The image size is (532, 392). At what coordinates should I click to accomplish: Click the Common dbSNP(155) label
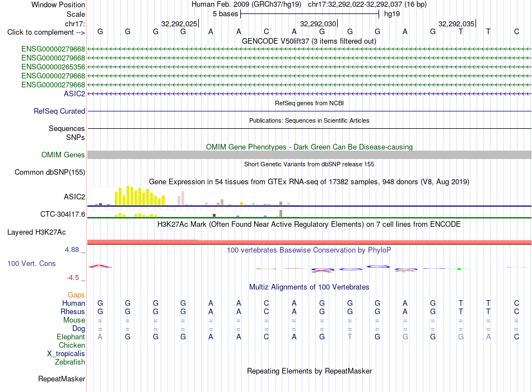tap(49, 172)
